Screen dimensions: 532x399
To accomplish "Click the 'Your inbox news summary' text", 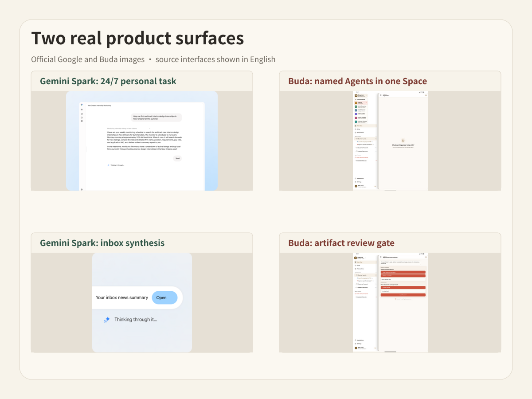I will (122, 297).
